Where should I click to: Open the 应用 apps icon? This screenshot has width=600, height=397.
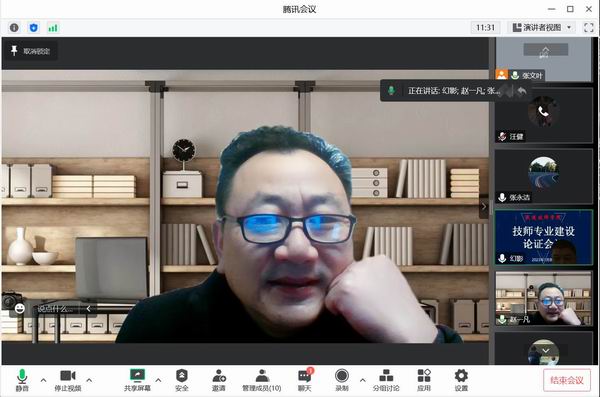[424, 380]
